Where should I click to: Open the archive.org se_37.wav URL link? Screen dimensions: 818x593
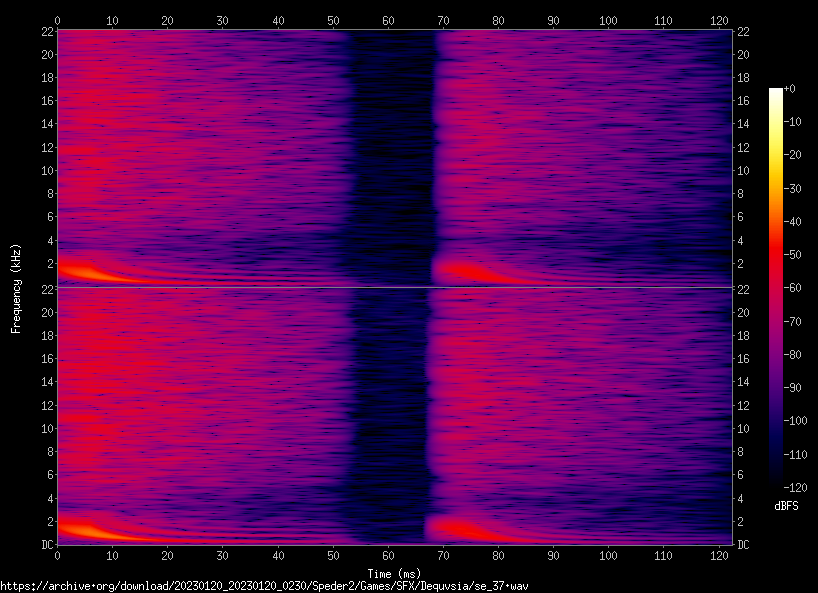[264, 585]
